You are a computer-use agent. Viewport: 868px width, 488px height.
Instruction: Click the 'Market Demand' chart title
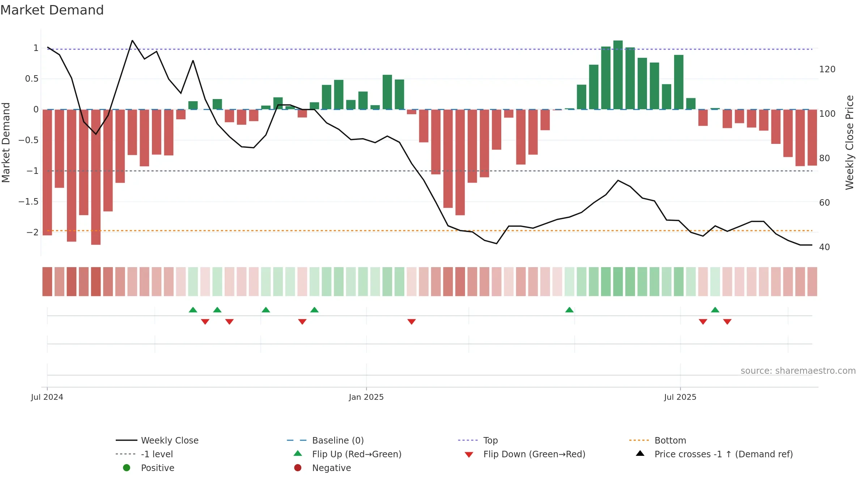point(52,10)
